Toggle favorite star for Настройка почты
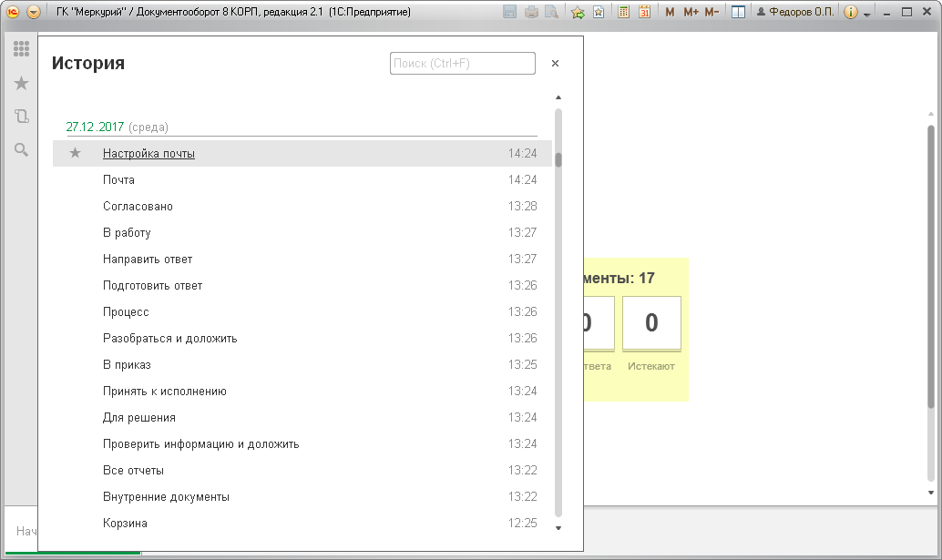This screenshot has width=942, height=560. pyautogui.click(x=75, y=153)
